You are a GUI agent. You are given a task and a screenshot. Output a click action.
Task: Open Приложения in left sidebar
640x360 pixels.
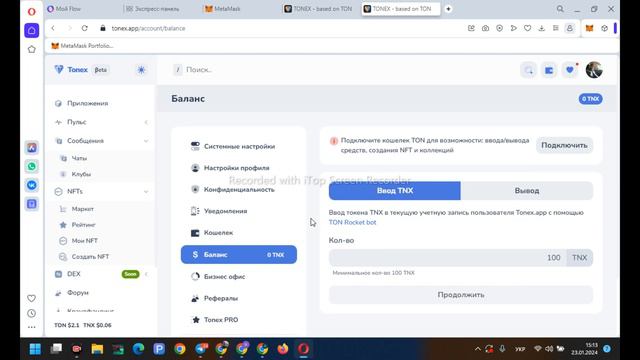[x=87, y=103]
